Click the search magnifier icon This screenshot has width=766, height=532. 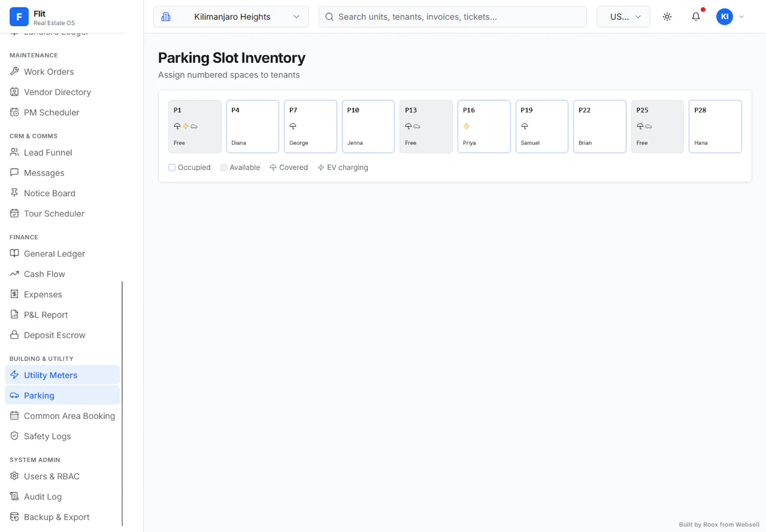329,17
